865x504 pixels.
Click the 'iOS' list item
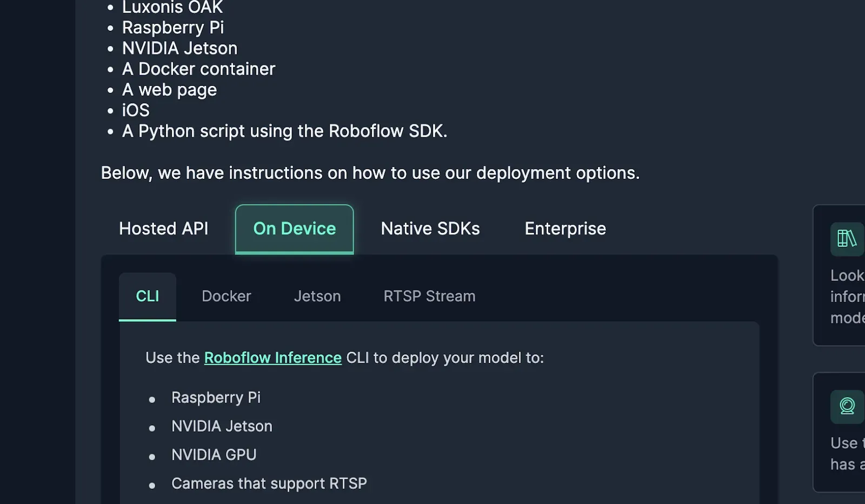pos(136,110)
